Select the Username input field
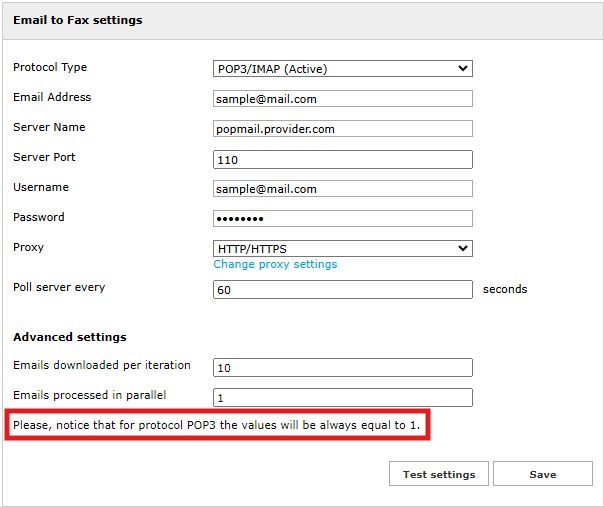Screen dimensions: 604x507 tap(342, 189)
